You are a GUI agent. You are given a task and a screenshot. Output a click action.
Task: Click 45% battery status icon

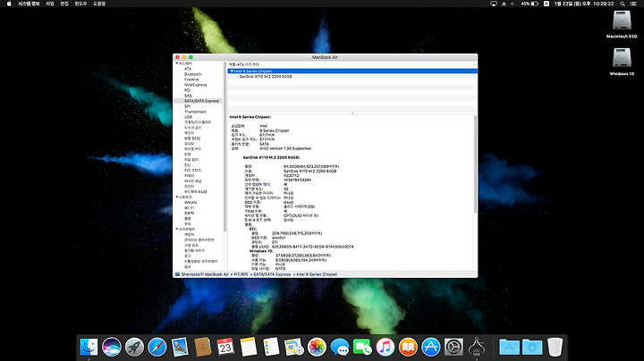click(530, 4)
